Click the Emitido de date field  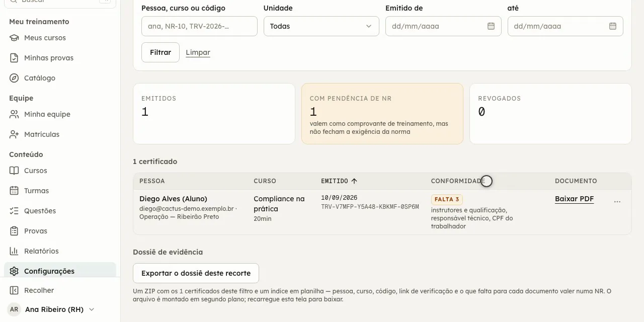click(443, 26)
